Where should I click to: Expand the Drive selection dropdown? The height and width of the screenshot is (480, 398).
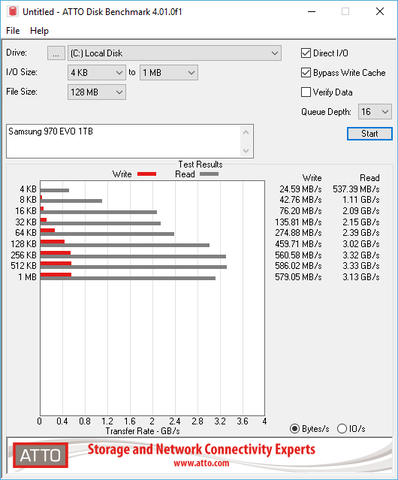coord(174,53)
